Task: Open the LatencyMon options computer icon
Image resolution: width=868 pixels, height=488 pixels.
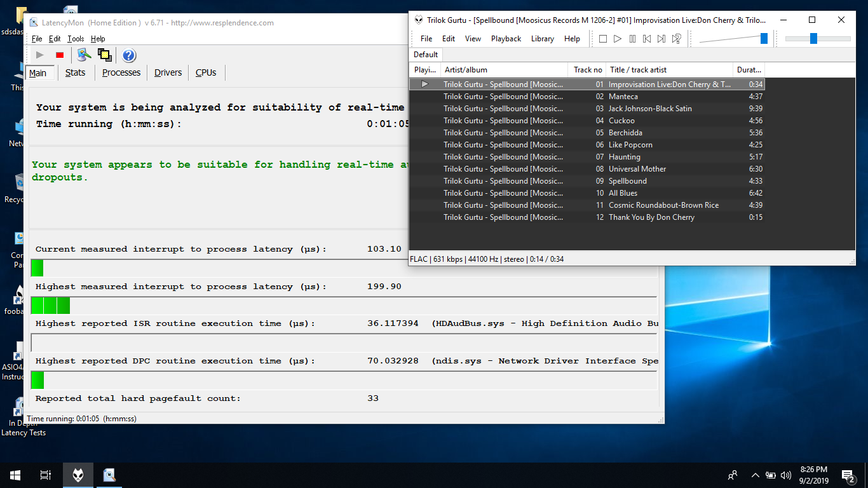Action: point(85,55)
